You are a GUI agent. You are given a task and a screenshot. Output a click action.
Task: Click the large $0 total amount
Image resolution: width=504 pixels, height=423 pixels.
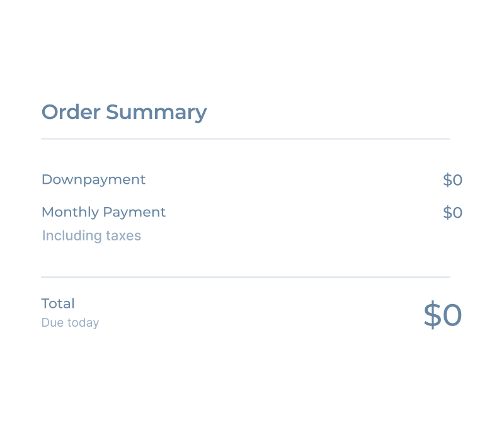coord(442,315)
